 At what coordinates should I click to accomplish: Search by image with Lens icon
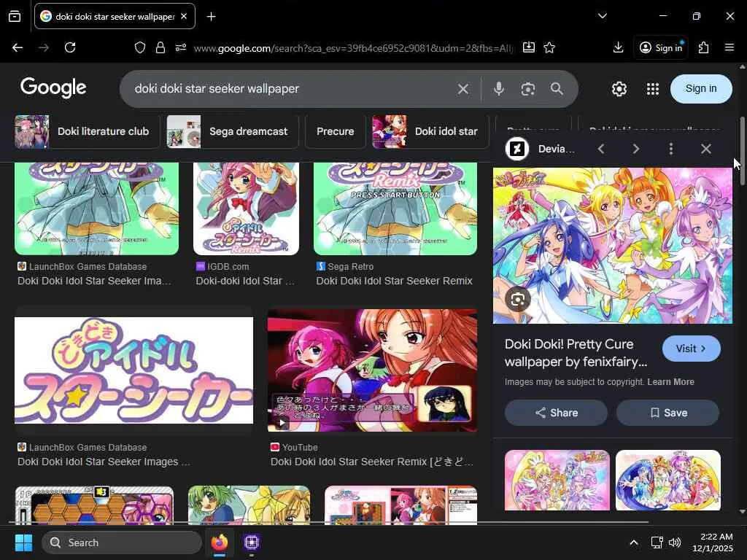click(528, 89)
